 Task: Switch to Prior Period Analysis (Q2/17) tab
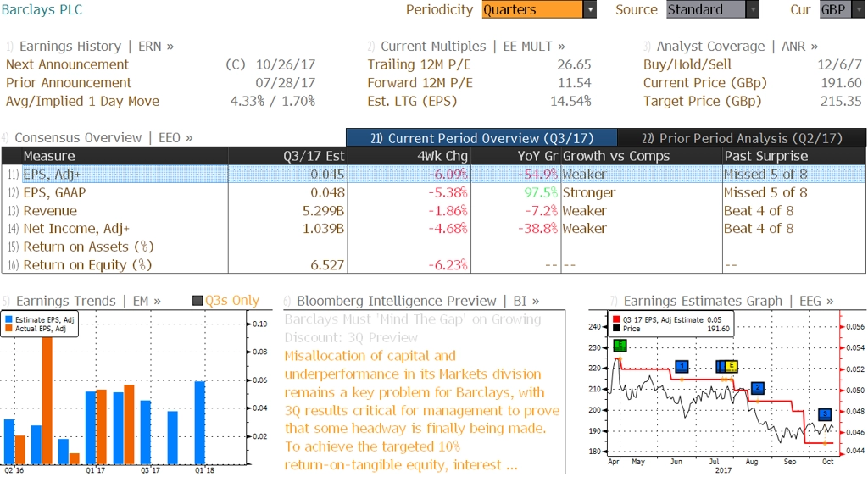pos(742,138)
